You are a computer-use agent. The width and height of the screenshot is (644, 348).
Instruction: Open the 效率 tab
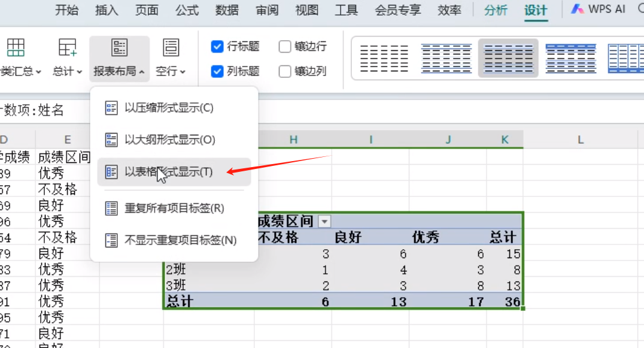pos(449,10)
